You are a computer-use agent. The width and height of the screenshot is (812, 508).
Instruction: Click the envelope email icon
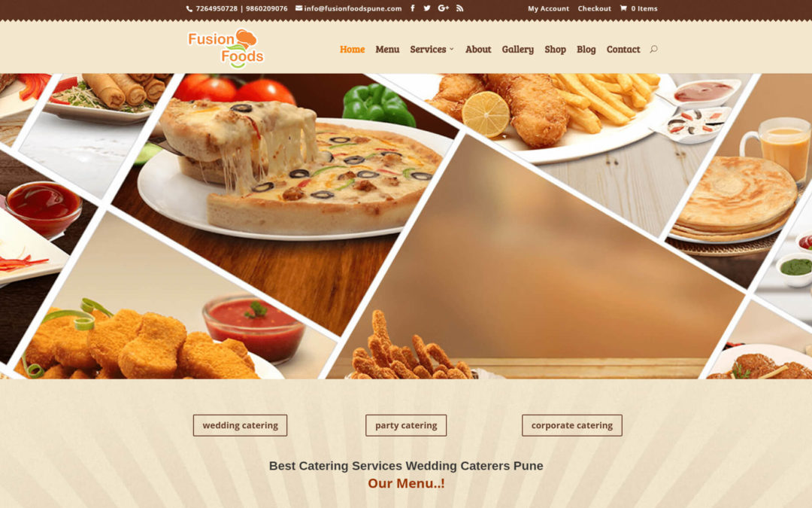(x=298, y=8)
